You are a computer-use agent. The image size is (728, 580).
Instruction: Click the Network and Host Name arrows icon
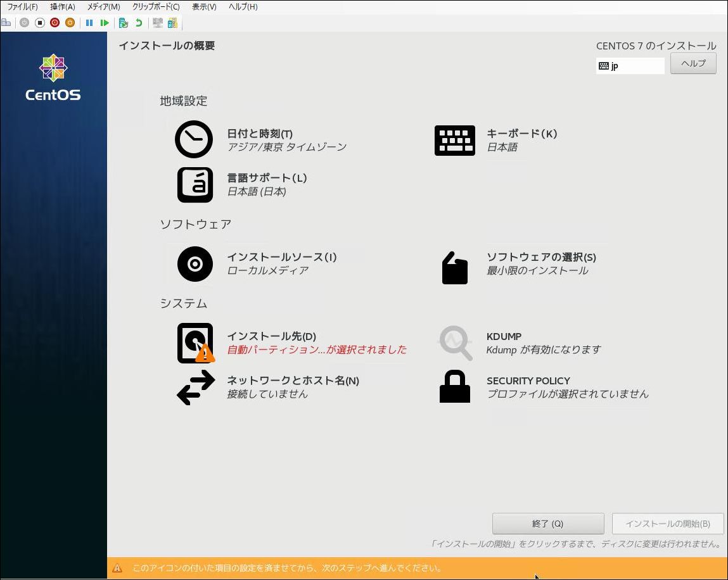(x=194, y=387)
